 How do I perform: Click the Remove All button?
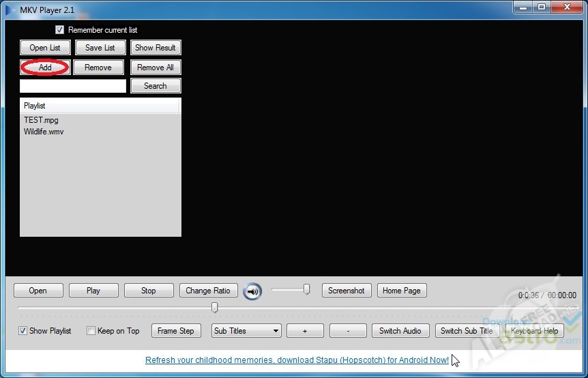(156, 68)
